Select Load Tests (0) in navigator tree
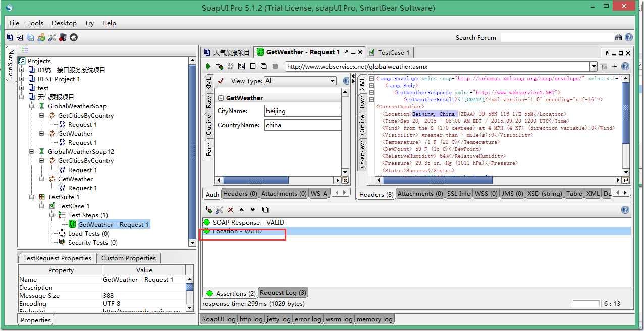This screenshot has width=644, height=331. pos(88,233)
